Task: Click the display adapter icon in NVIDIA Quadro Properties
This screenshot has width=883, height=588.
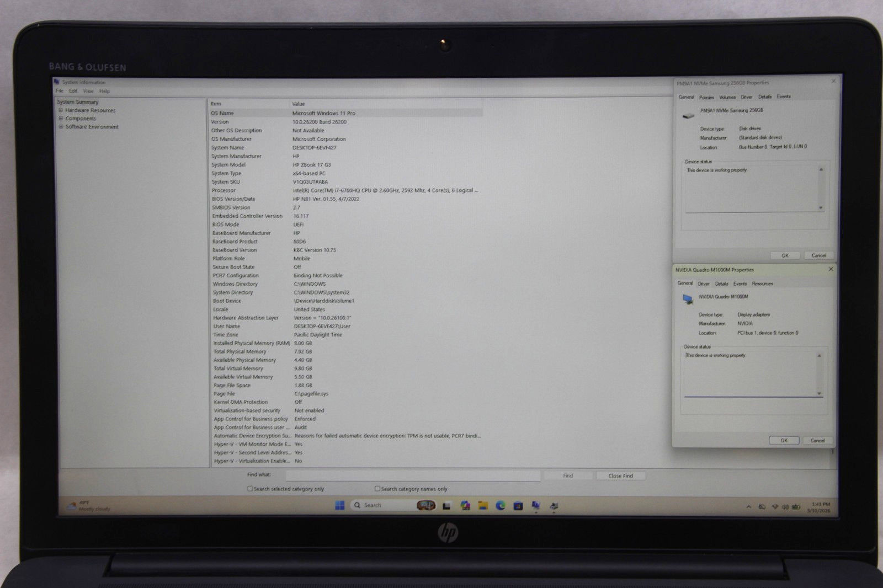Action: 688,299
